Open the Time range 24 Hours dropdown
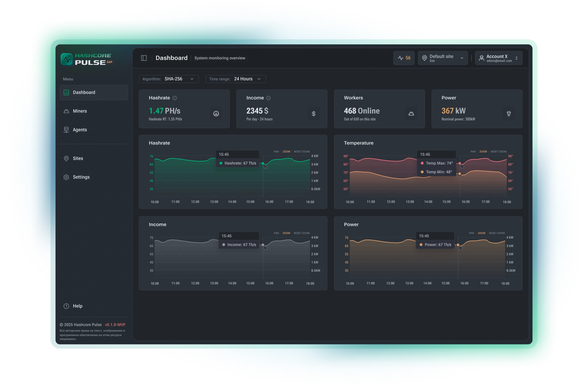Viewport: 588px width, 388px height. click(235, 79)
